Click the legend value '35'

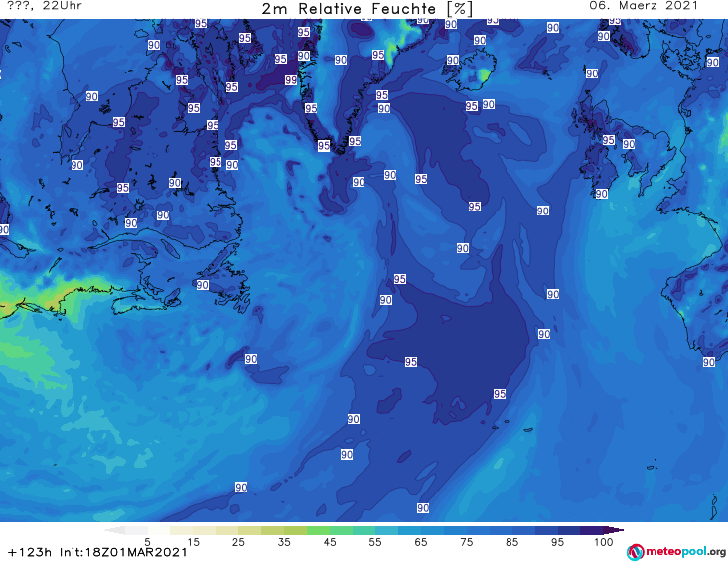tap(284, 542)
